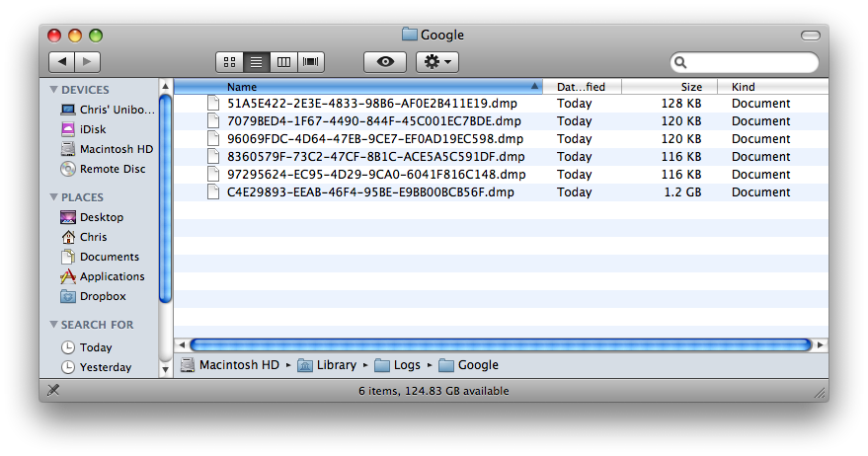
Task: Click the horizontal scrollbar right arrow
Action: tap(821, 344)
